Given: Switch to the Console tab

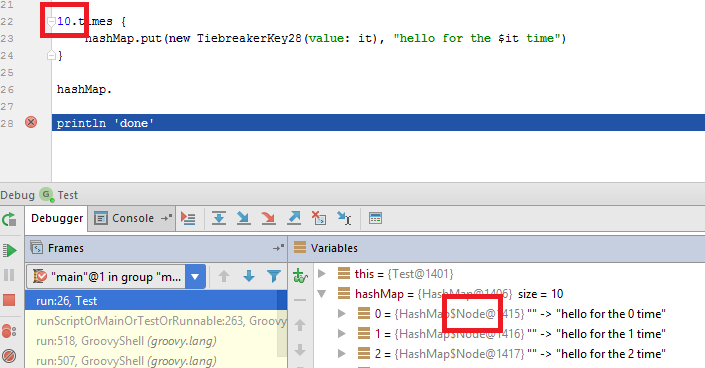Looking at the screenshot, I should 125,219.
